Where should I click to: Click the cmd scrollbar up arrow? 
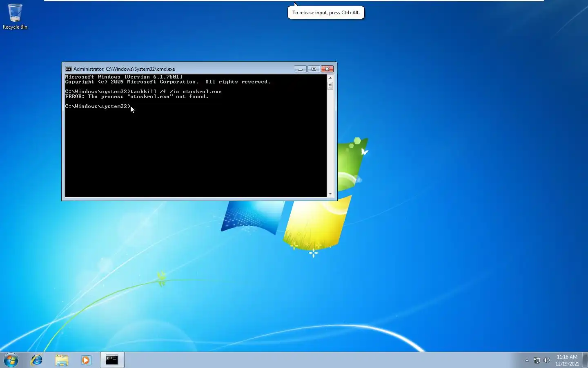point(330,78)
